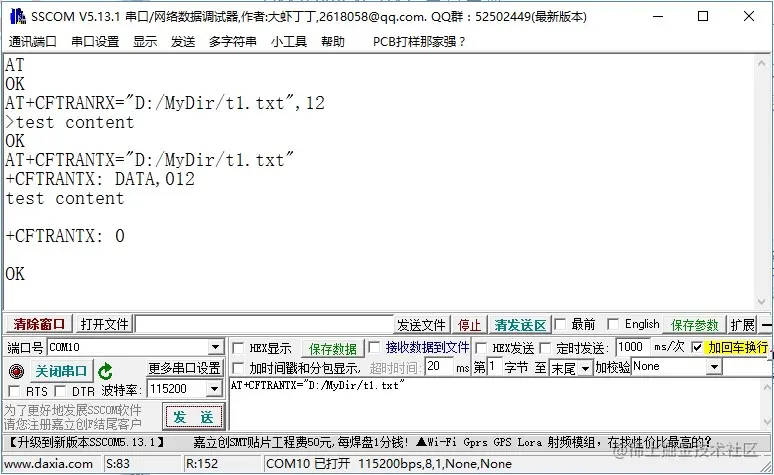Click the +CFTRANTX: 0 line

(65, 236)
